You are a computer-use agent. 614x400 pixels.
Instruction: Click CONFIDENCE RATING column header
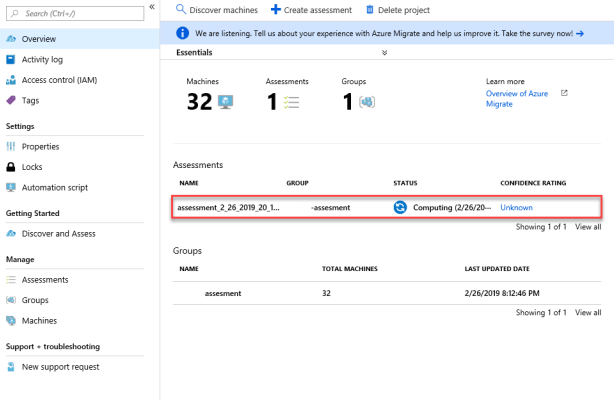(533, 183)
